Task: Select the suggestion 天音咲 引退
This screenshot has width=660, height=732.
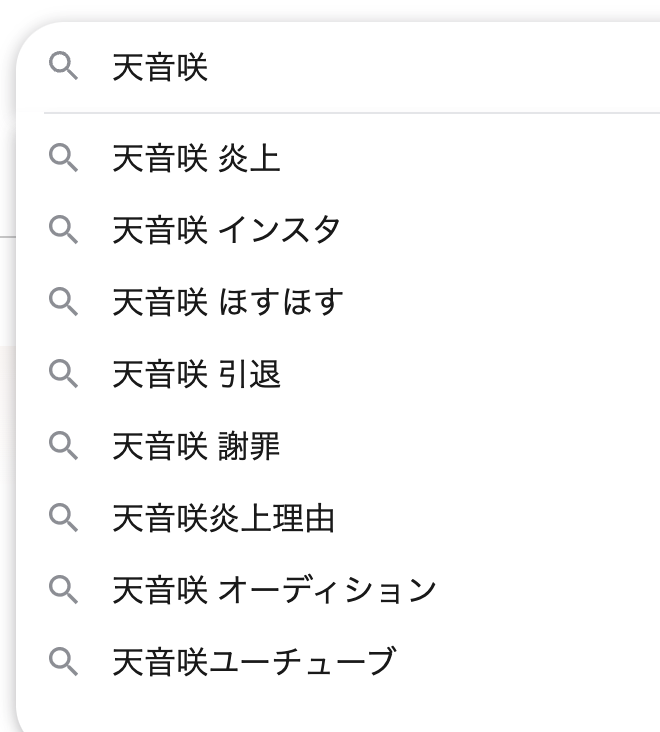Action: click(x=196, y=374)
